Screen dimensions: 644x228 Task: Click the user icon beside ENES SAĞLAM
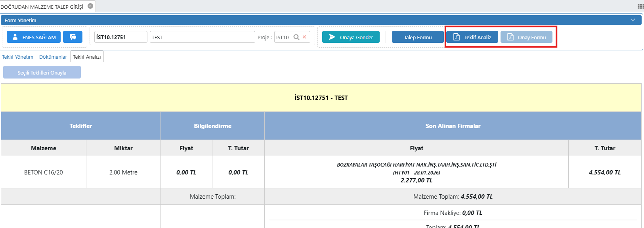tap(15, 37)
